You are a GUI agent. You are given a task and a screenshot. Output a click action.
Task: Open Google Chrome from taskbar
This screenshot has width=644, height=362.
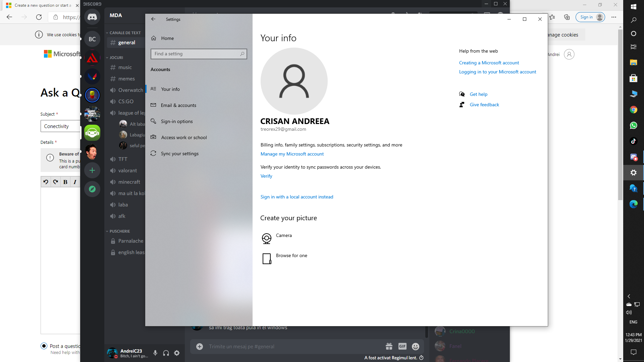634,110
